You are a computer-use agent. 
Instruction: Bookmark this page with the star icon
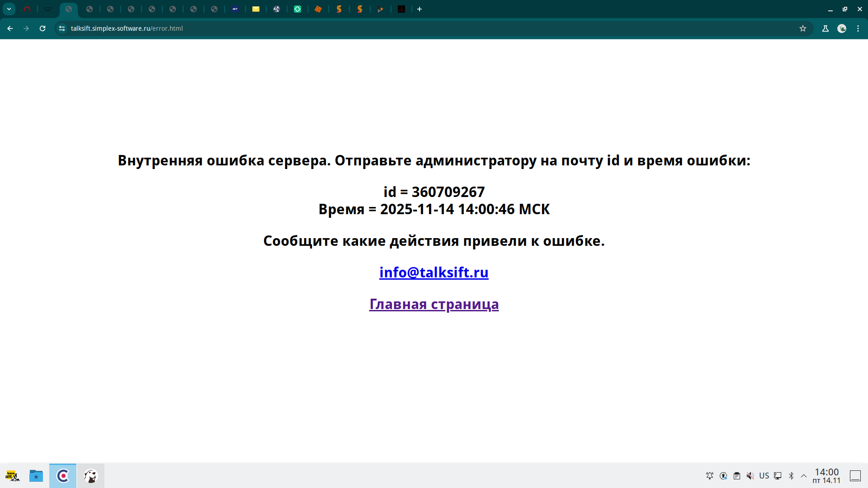pyautogui.click(x=803, y=28)
